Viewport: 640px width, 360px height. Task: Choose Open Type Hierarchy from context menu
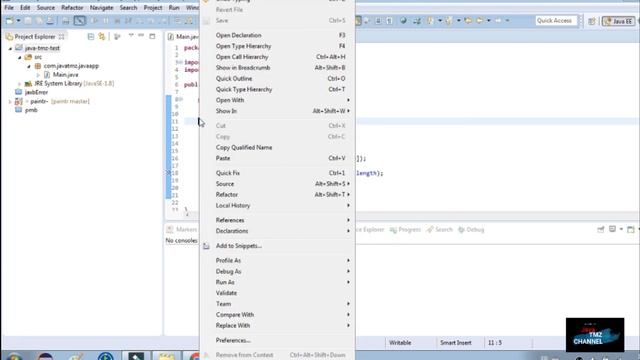pos(278,46)
